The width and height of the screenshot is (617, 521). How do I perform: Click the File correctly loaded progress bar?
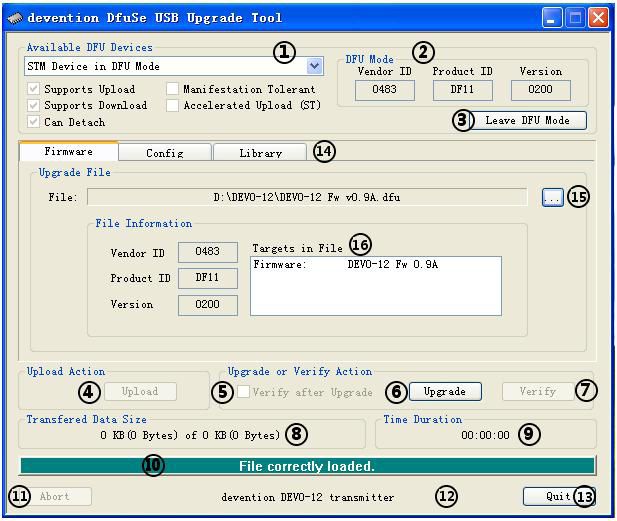point(307,466)
